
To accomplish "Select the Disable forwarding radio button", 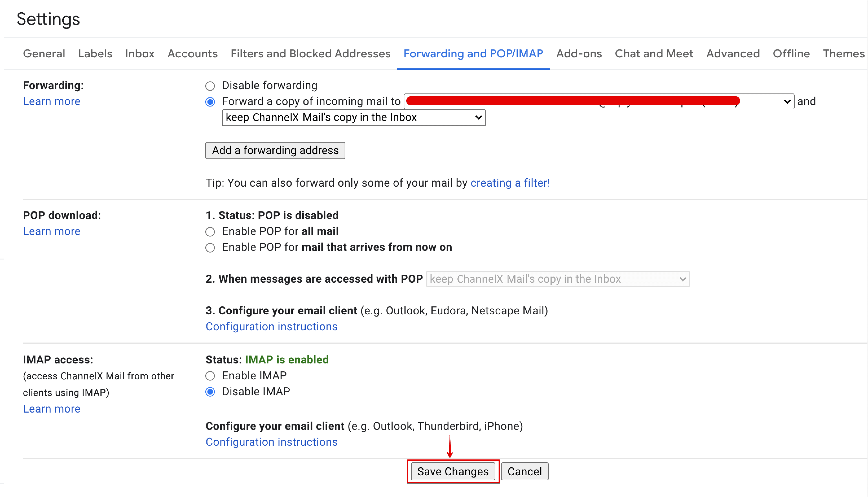I will point(210,86).
